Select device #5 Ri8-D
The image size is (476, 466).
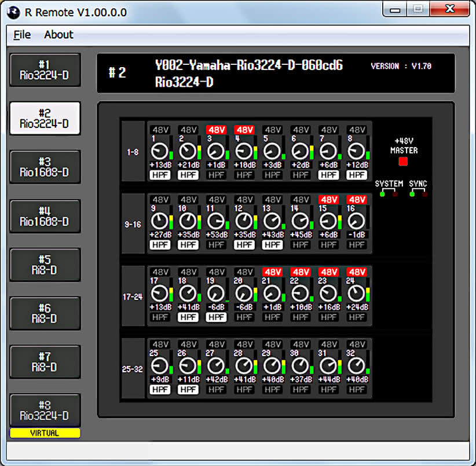[x=45, y=265]
